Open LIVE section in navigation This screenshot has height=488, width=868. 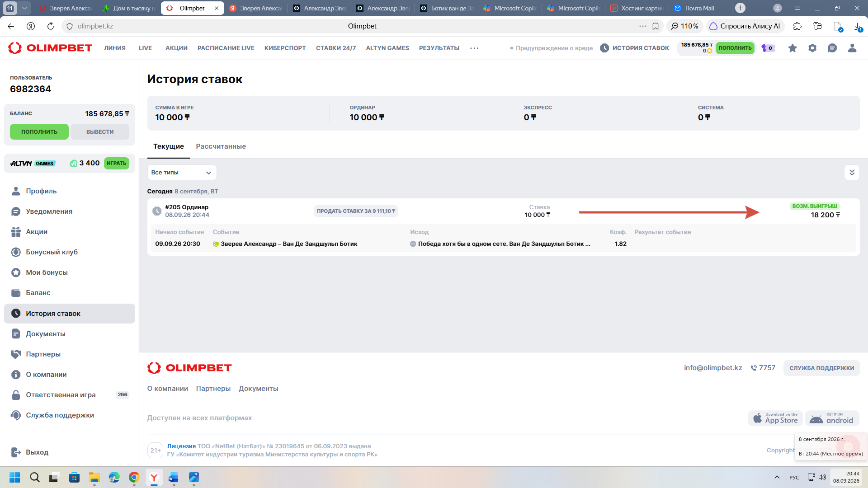(145, 48)
